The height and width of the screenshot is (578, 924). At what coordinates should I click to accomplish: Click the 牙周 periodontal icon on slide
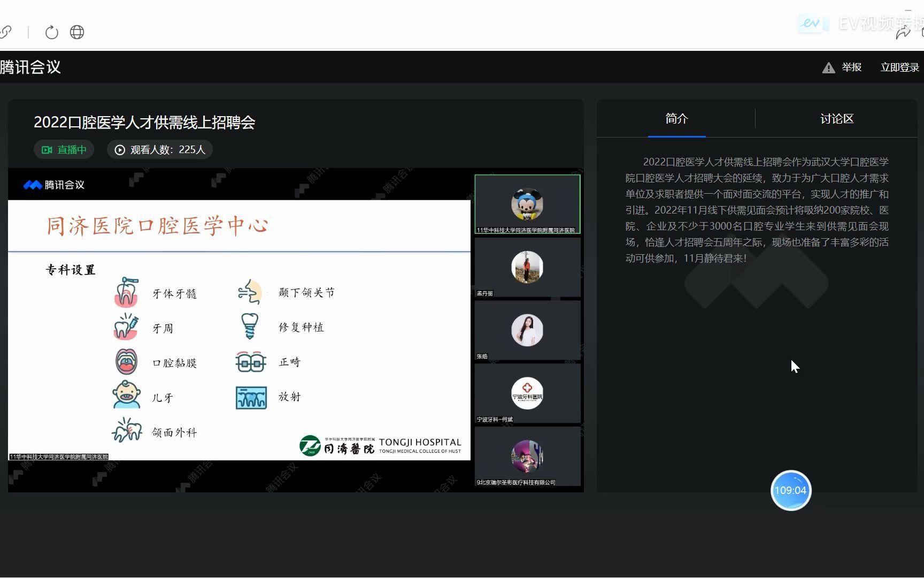click(x=126, y=326)
